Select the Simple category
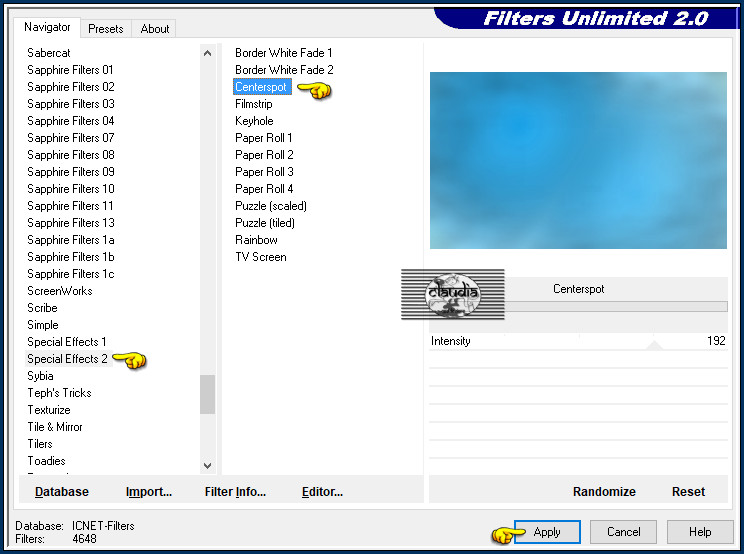744x554 pixels. [x=43, y=325]
